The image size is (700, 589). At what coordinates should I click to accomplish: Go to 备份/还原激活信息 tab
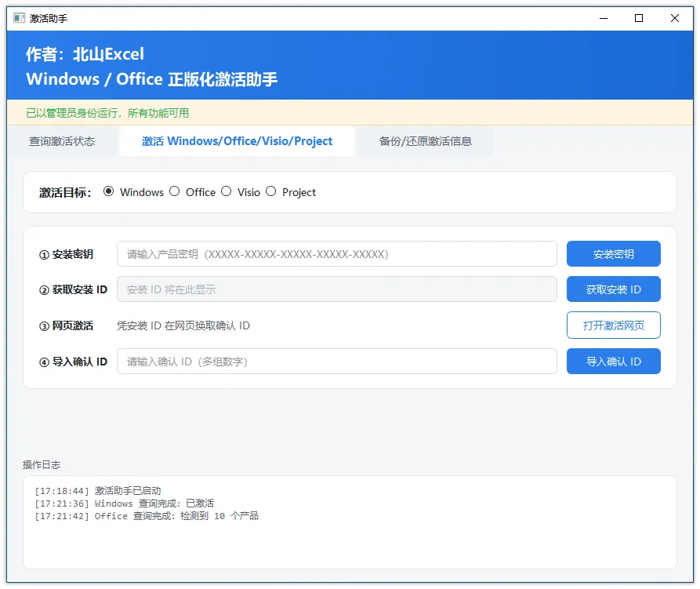[x=426, y=141]
